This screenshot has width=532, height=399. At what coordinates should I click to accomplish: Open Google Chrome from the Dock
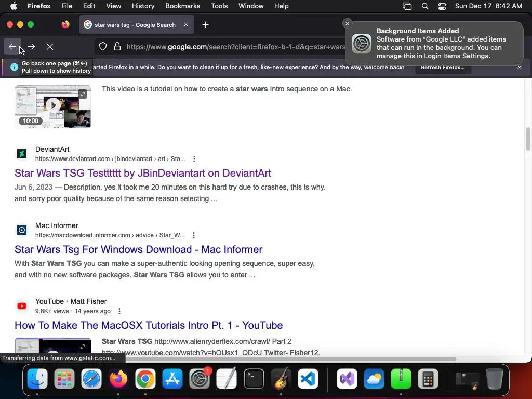(145, 379)
